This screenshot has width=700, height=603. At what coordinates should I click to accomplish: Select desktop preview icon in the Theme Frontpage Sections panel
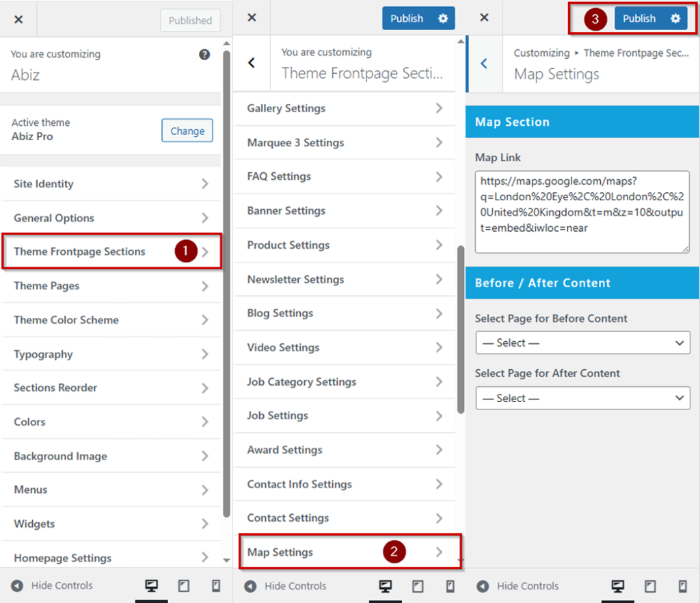[x=385, y=586]
